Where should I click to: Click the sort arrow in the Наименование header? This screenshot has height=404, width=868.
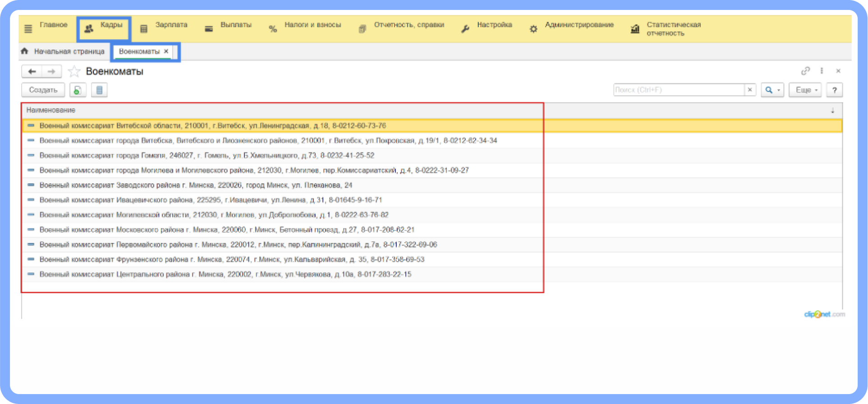[832, 110]
